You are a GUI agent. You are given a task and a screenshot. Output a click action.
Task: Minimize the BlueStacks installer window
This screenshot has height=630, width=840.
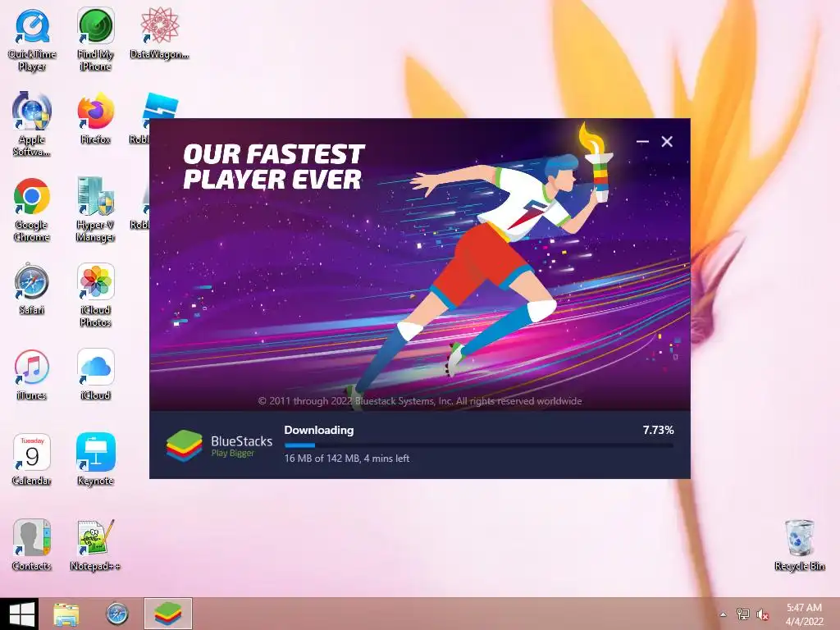pos(642,141)
